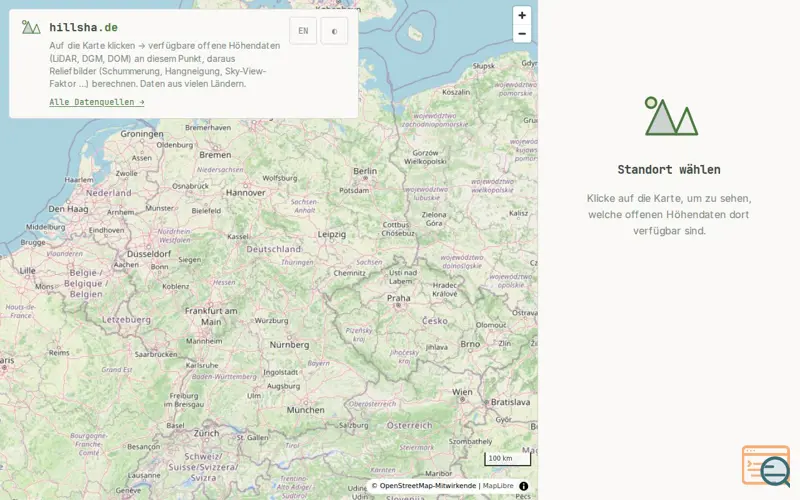Image resolution: width=800 pixels, height=500 pixels.
Task: Click the browser-magnifier icon bottom right
Action: coord(766,466)
